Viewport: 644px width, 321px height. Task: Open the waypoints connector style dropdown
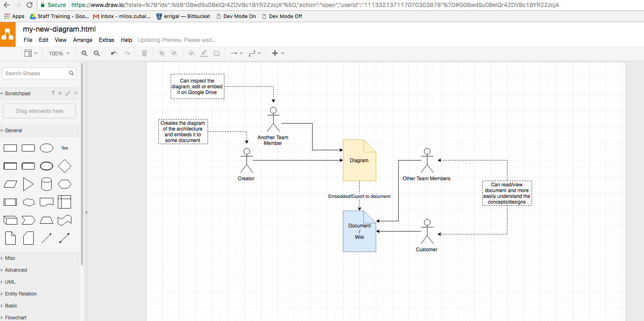tap(255, 53)
